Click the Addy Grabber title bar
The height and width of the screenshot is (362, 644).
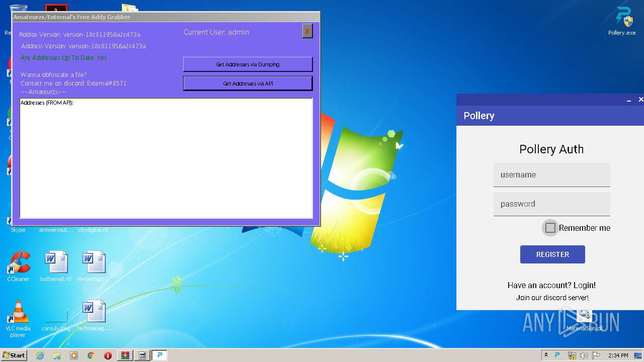pos(166,17)
